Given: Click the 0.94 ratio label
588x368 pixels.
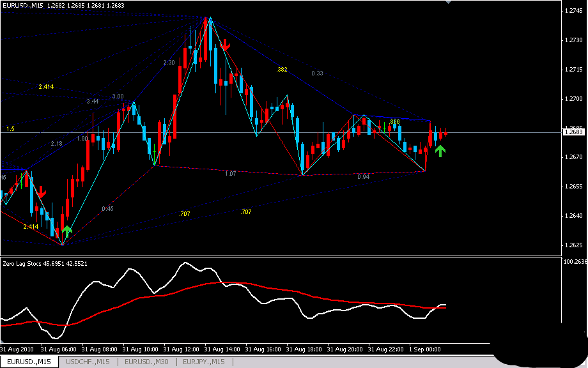Looking at the screenshot, I should point(363,176).
